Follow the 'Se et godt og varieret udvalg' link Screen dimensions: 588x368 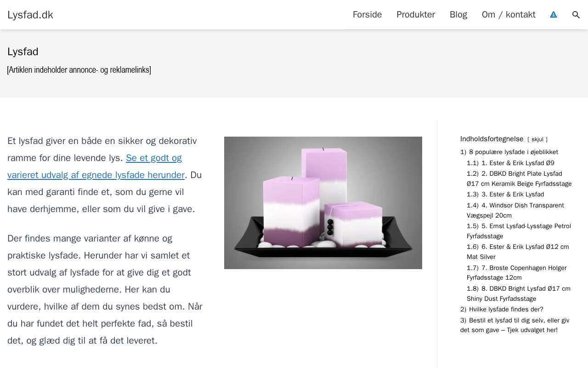(x=96, y=167)
